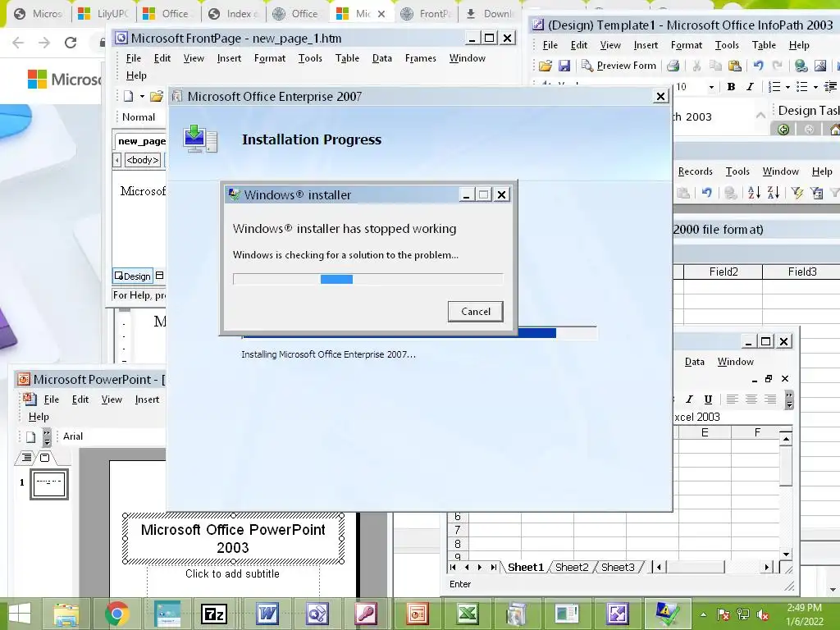Switch to Outline tab in PowerPoint pane
The image size is (840, 630).
26,458
